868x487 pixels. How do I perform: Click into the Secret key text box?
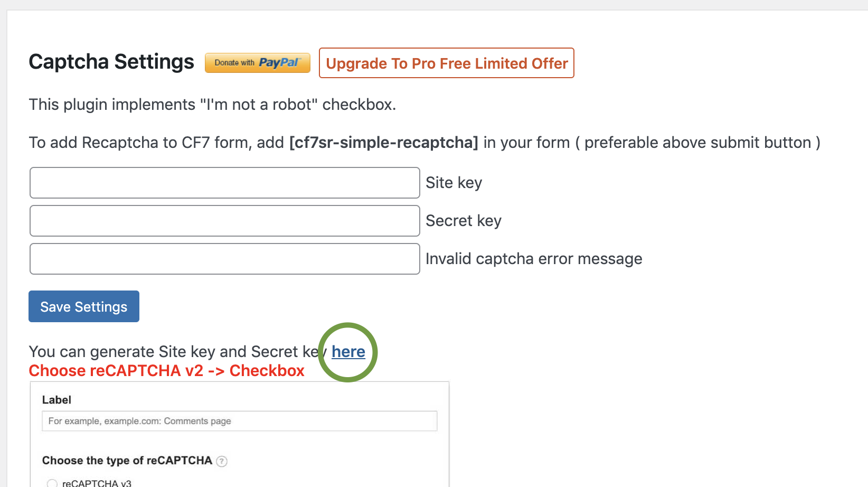tap(225, 221)
